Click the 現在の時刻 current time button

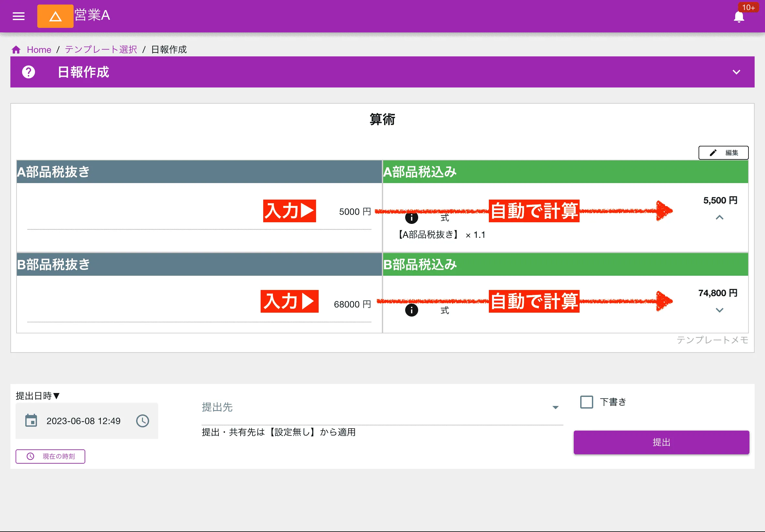50,457
